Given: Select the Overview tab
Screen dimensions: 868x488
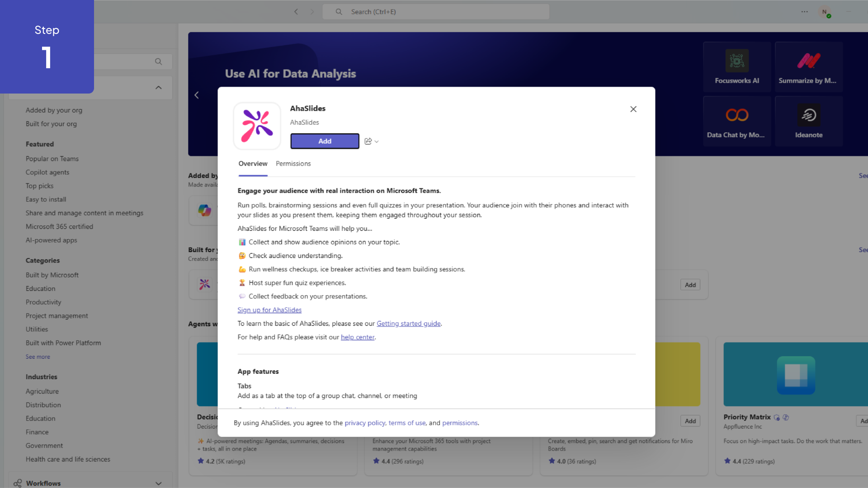Looking at the screenshot, I should 253,164.
